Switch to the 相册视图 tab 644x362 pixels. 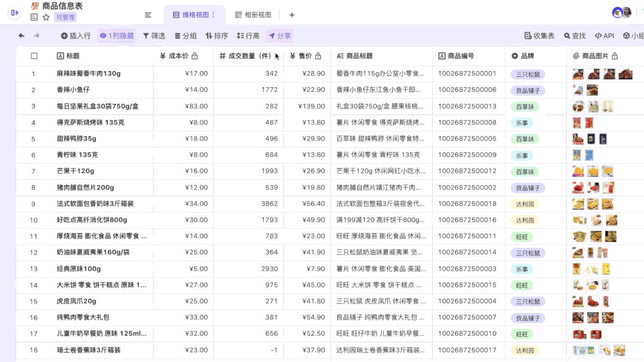253,15
